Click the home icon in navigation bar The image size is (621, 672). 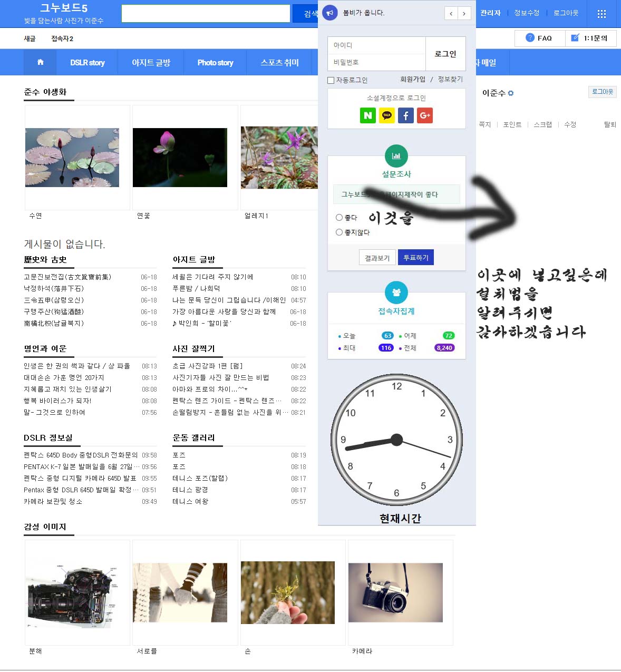click(x=40, y=62)
